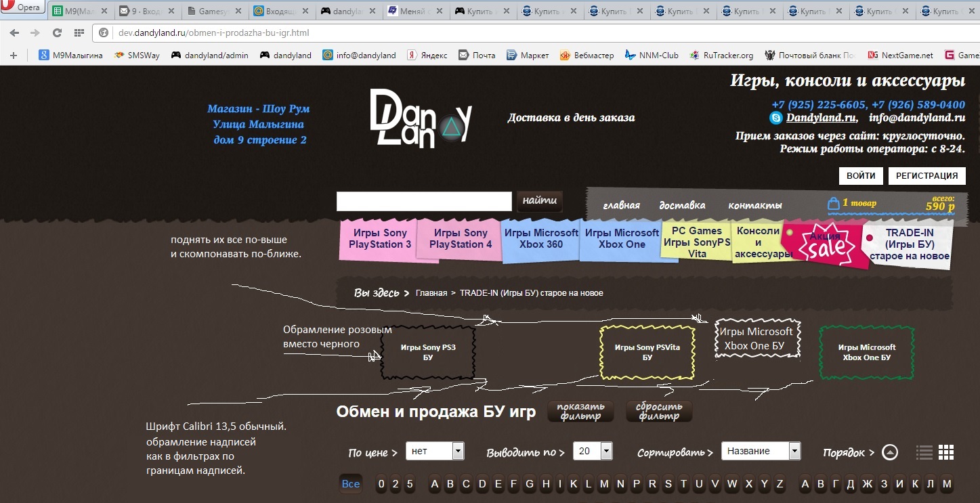Click the site search input field
The height and width of the screenshot is (503, 980).
click(424, 201)
